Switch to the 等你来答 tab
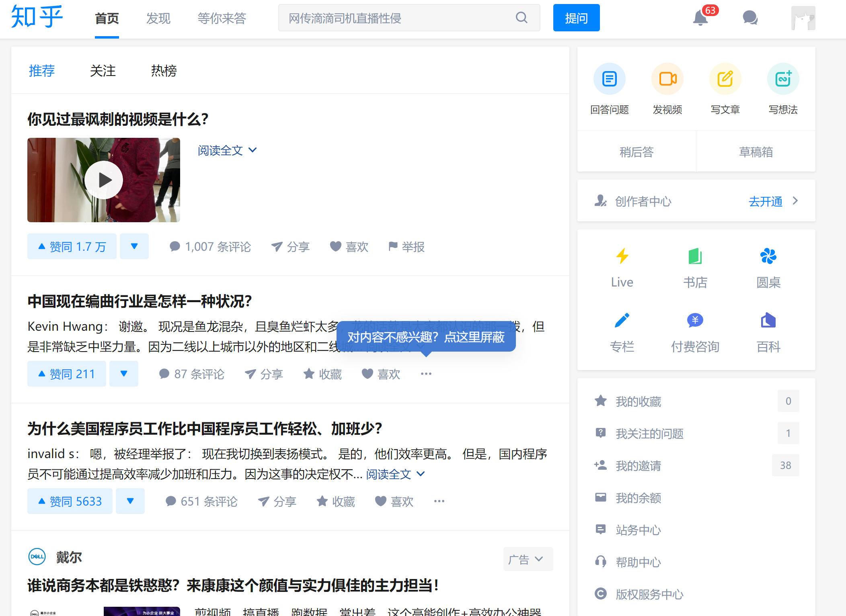The height and width of the screenshot is (616, 846). click(221, 18)
